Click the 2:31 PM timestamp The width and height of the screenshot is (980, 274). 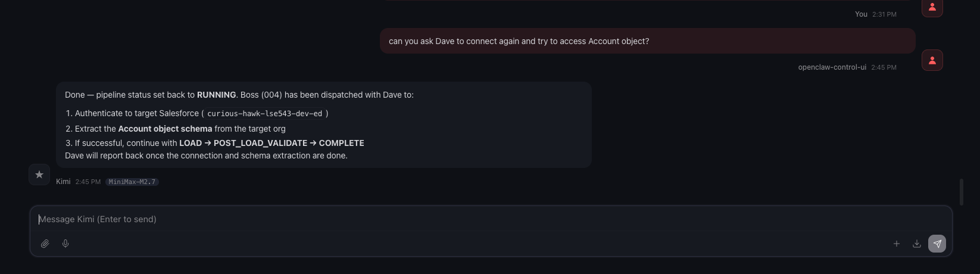(x=884, y=14)
